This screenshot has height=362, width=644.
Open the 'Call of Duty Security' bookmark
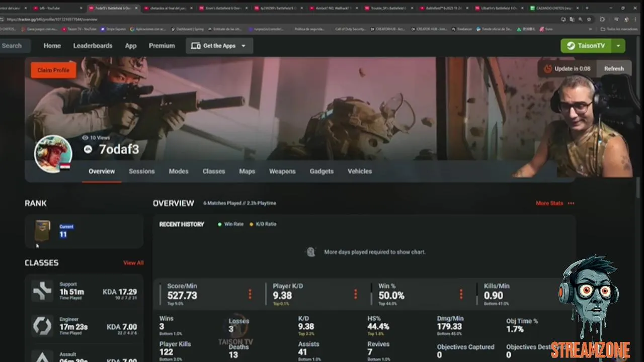pyautogui.click(x=351, y=29)
